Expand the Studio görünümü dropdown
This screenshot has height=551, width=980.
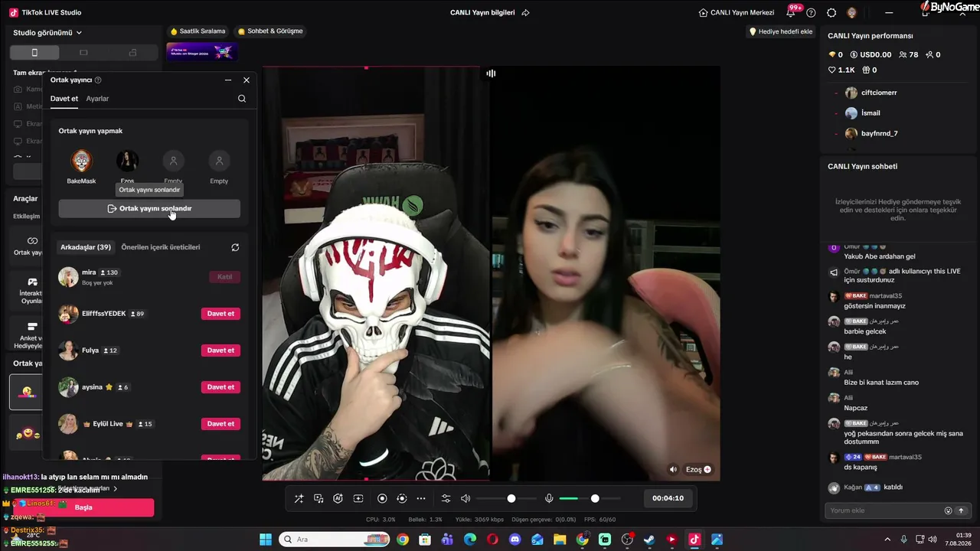[47, 33]
